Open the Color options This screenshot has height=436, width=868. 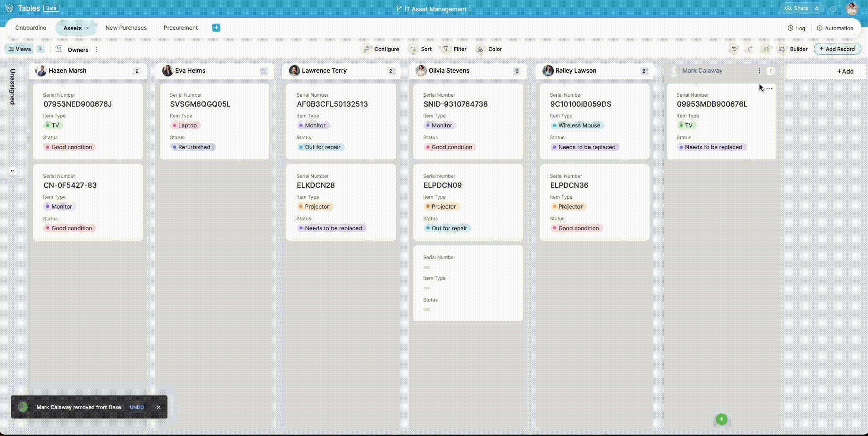coord(489,49)
